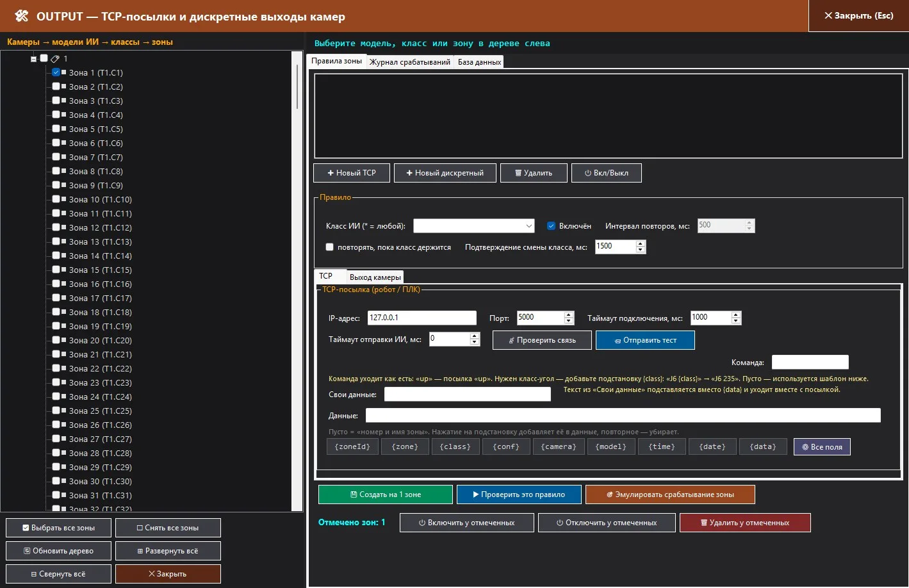Decrease Таймаут подключения value
909x588 pixels.
[736, 321]
